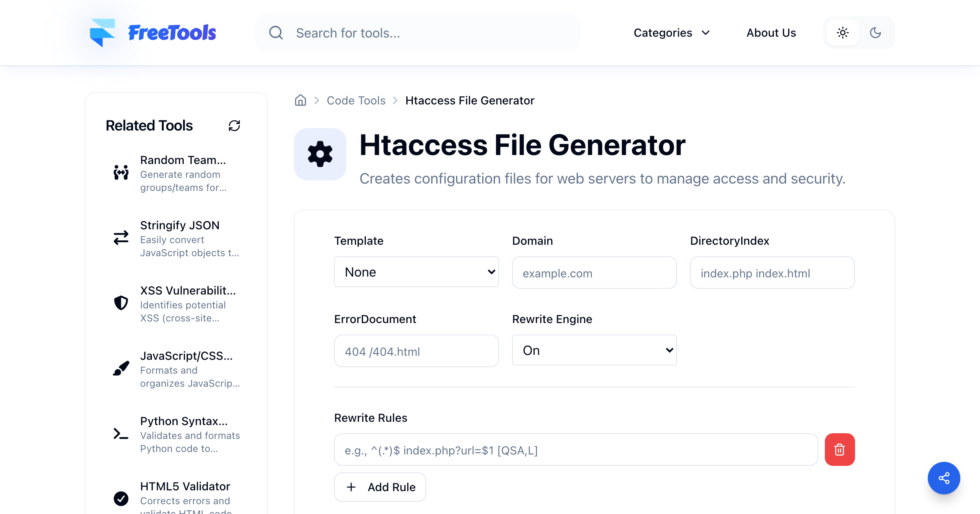Click the Rewrite Engine label
This screenshot has width=980, height=514.
[552, 319]
